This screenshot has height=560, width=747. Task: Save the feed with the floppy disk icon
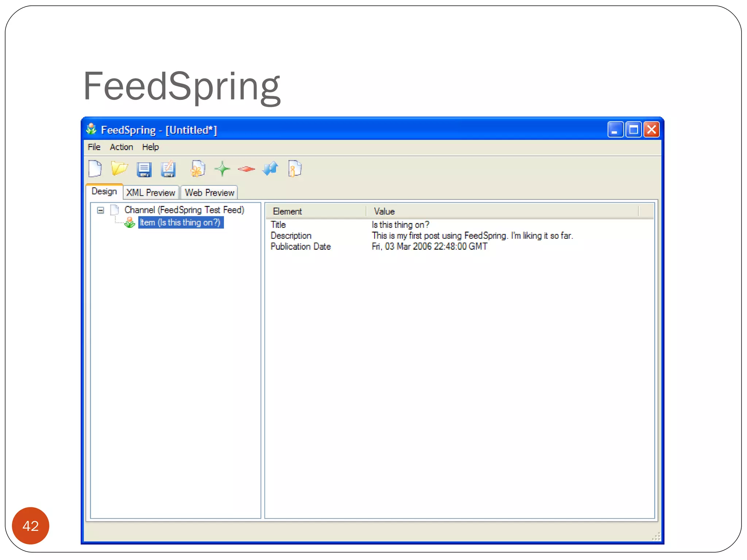click(x=144, y=170)
